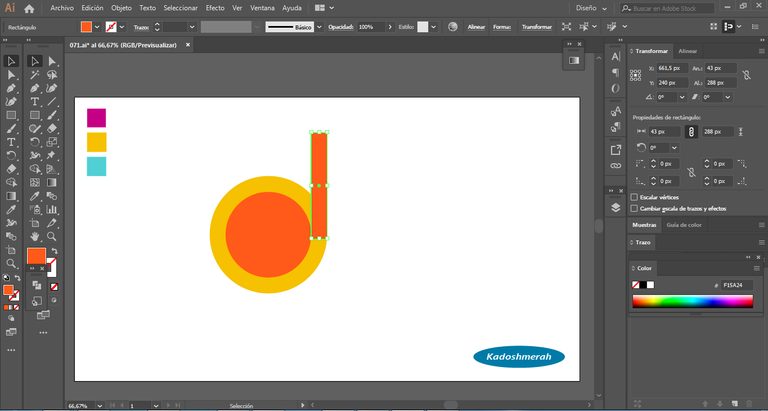
Task: Select the Perspective Grid tool
Action: pyautogui.click(x=51, y=169)
